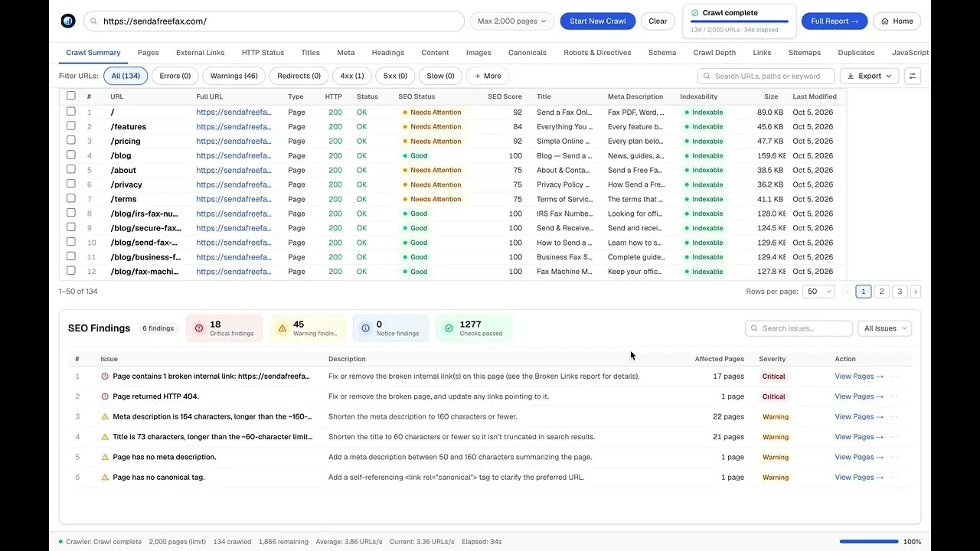The width and height of the screenshot is (980, 551).
Task: Click the Clear button
Action: (x=658, y=21)
